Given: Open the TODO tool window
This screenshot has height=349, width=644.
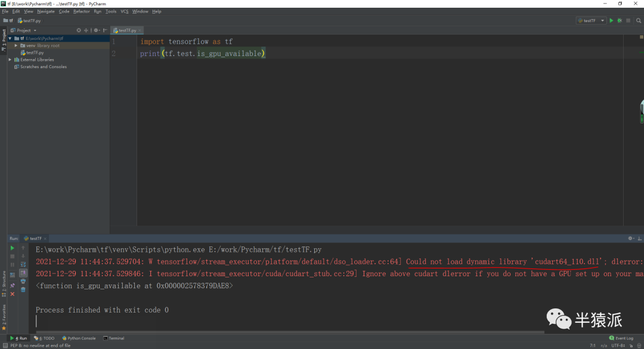Looking at the screenshot, I should point(44,338).
